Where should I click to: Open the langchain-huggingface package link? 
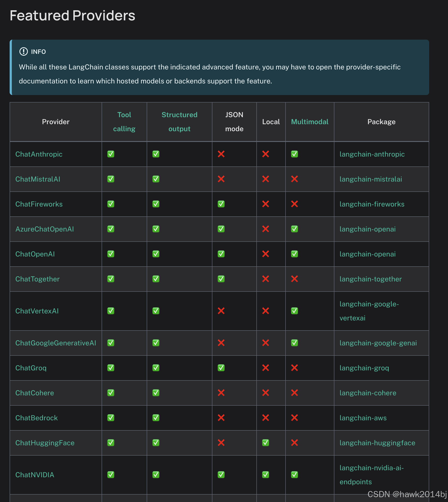click(377, 443)
